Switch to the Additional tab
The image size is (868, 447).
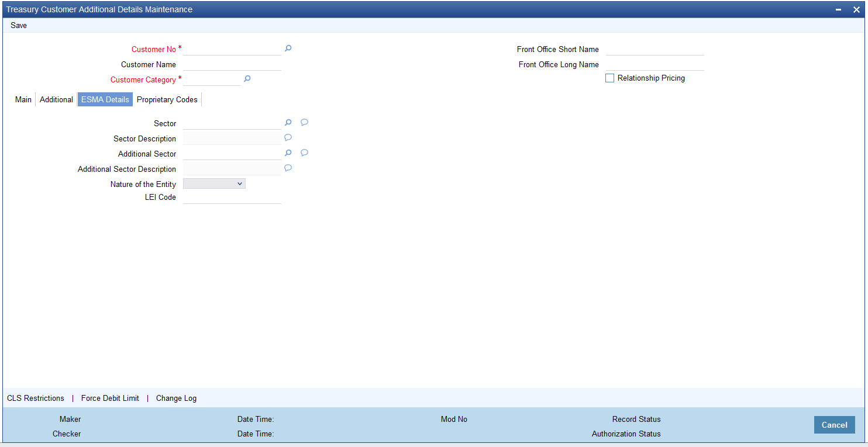(56, 100)
